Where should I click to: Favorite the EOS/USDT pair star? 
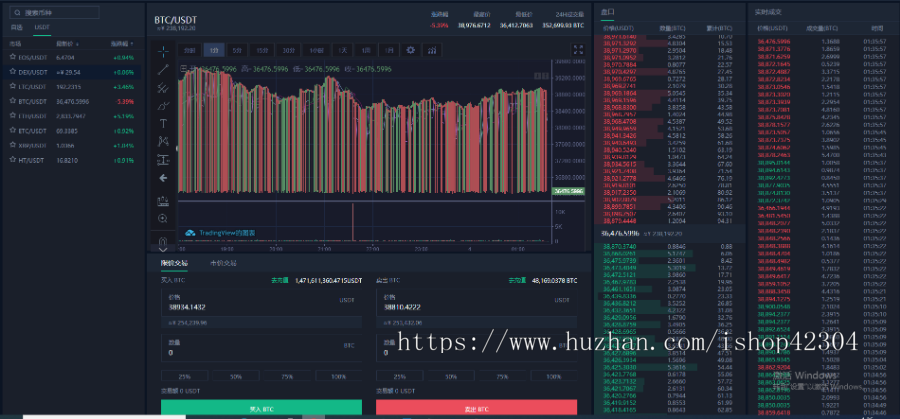pyautogui.click(x=13, y=57)
